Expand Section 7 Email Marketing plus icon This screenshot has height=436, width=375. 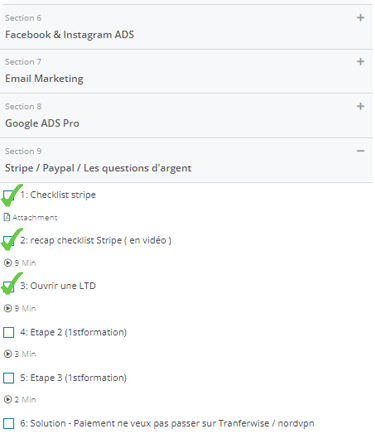point(360,62)
